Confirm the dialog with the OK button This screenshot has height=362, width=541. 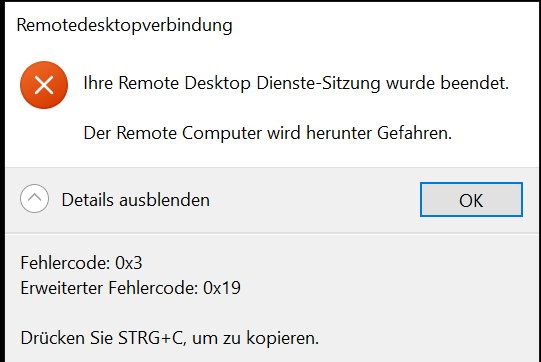click(471, 200)
